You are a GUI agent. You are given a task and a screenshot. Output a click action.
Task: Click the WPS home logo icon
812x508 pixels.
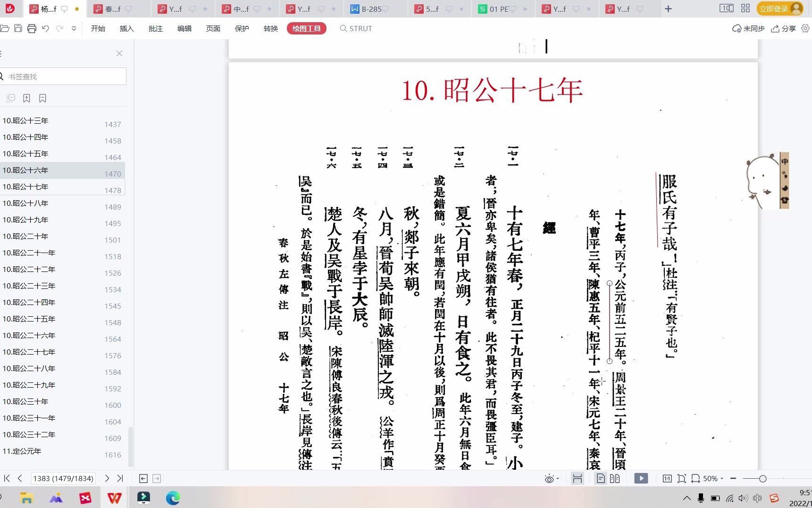point(10,8)
